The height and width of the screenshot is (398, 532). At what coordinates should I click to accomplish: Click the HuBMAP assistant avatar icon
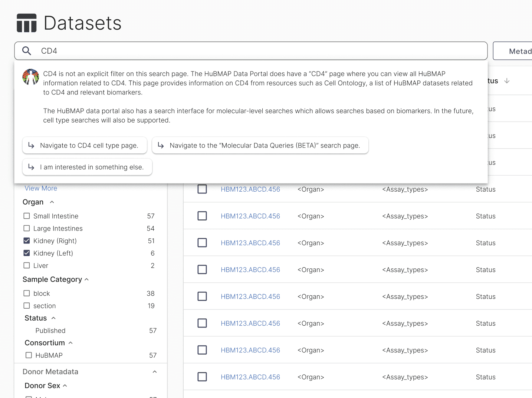(x=31, y=77)
